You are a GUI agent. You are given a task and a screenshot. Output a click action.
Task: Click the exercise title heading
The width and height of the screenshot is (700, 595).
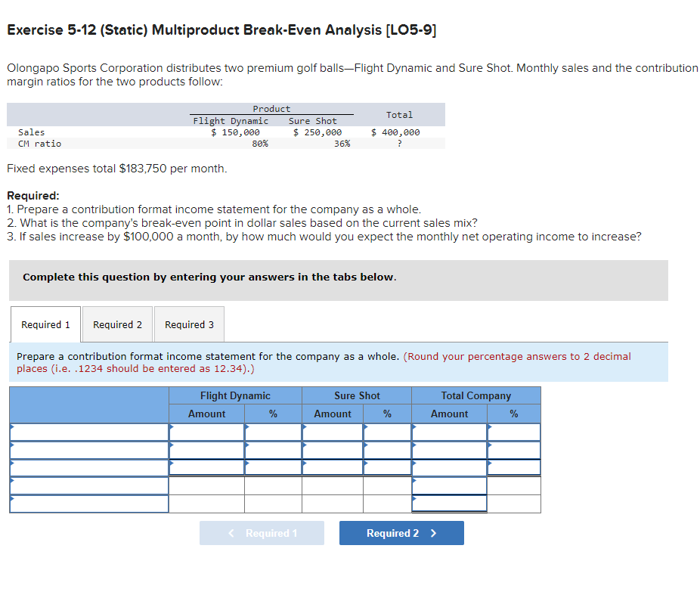221,30
